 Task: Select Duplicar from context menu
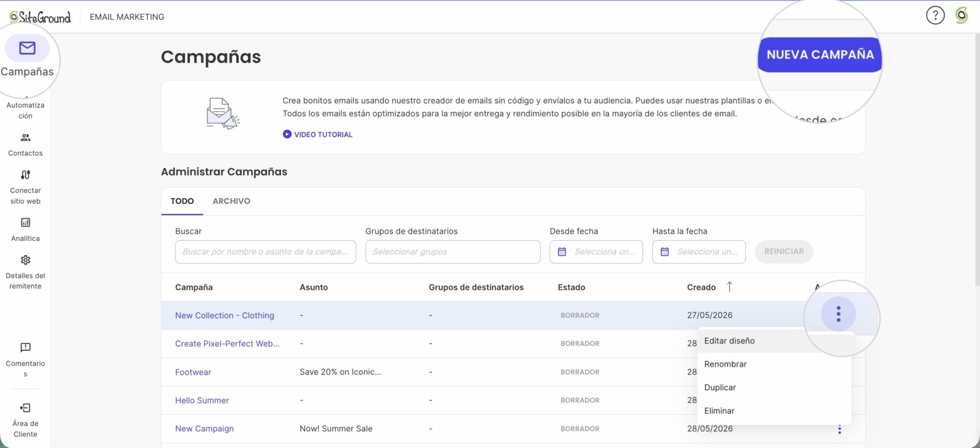pos(774,387)
